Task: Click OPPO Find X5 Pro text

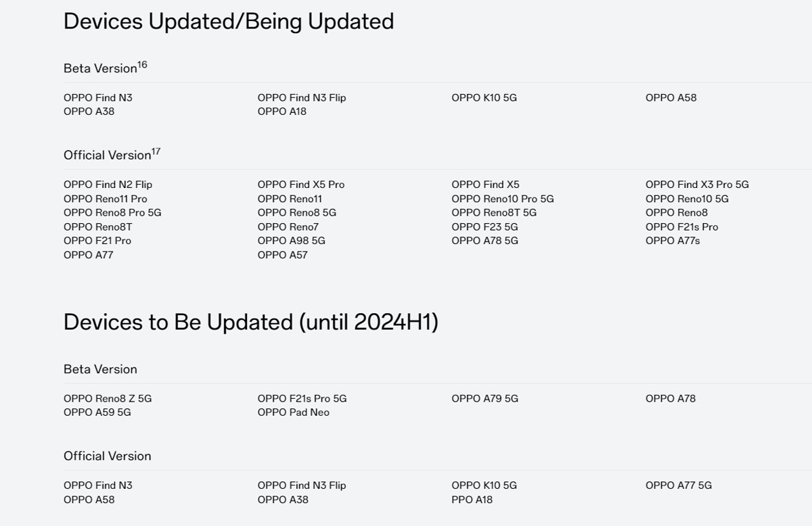Action: tap(301, 185)
